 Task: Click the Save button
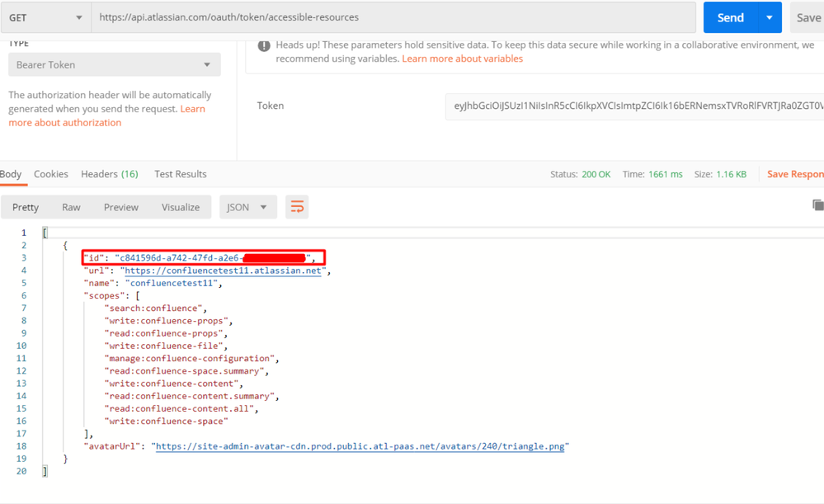[808, 17]
